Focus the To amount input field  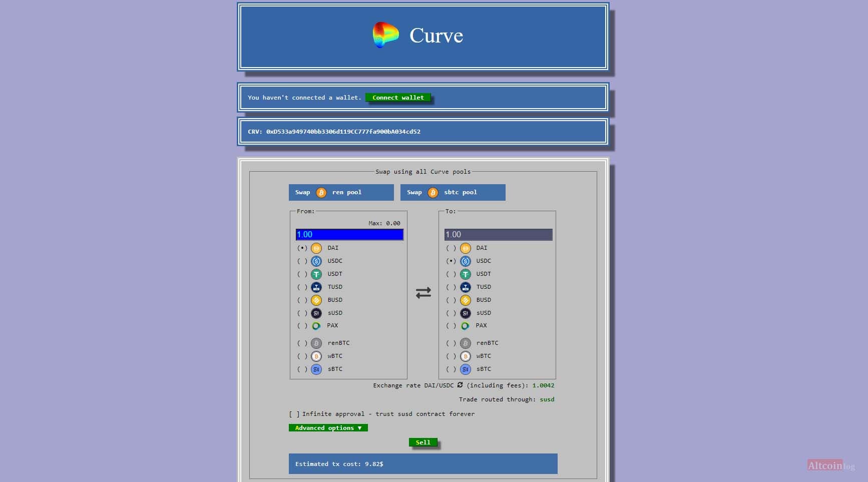[499, 235]
